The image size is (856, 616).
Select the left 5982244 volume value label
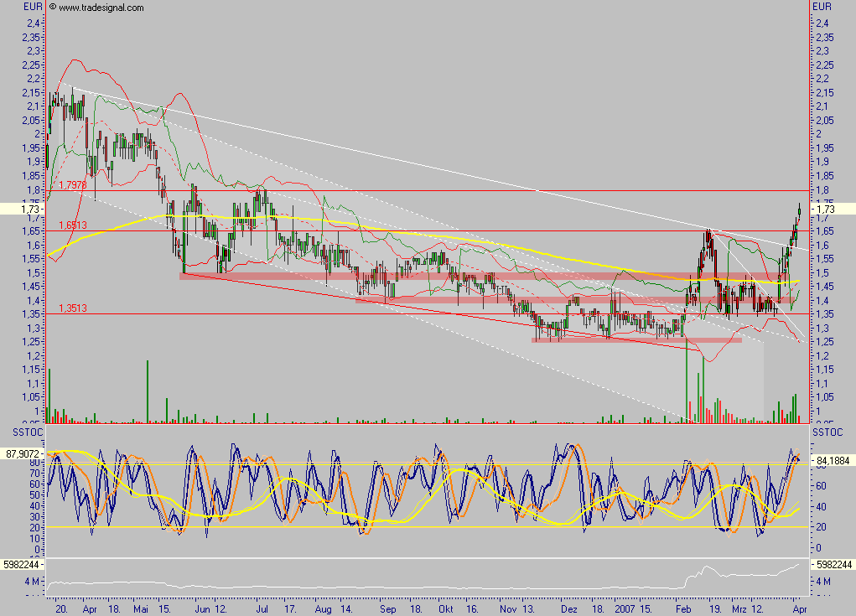coord(23,565)
